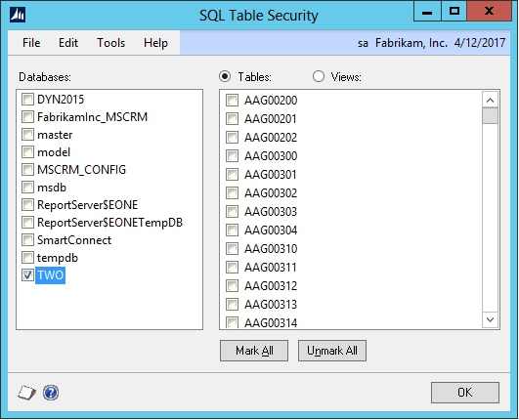Check the AAG00304 table checkbox

232,230
